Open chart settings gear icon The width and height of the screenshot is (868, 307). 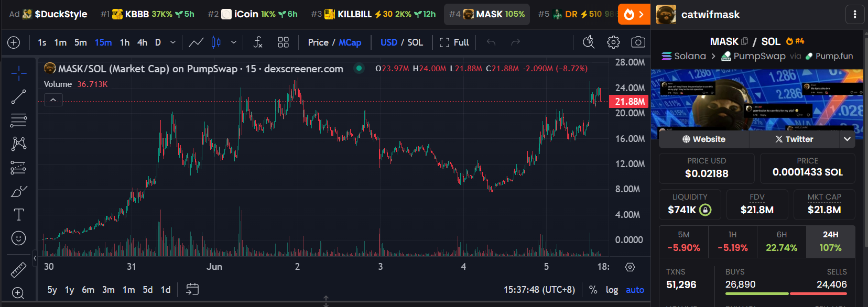click(x=613, y=42)
